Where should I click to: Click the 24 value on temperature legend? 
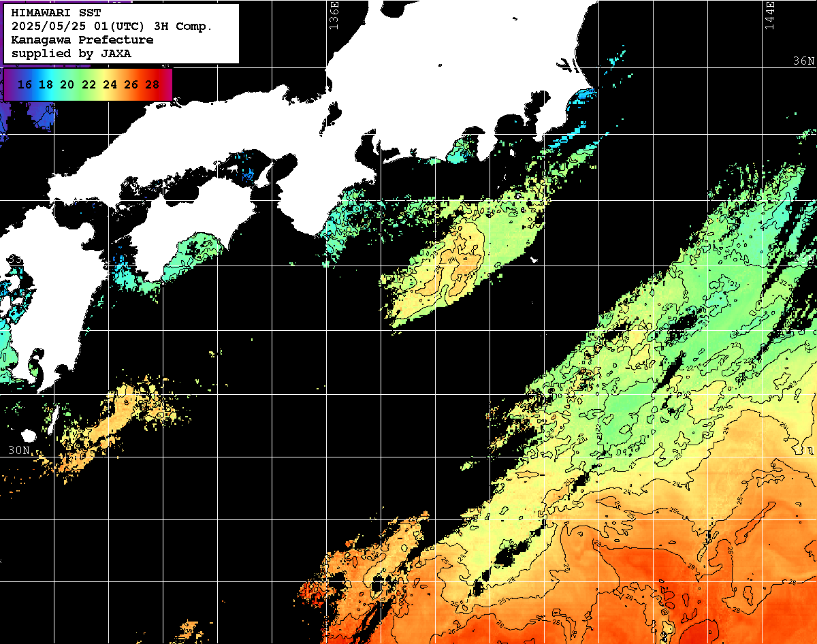point(110,84)
